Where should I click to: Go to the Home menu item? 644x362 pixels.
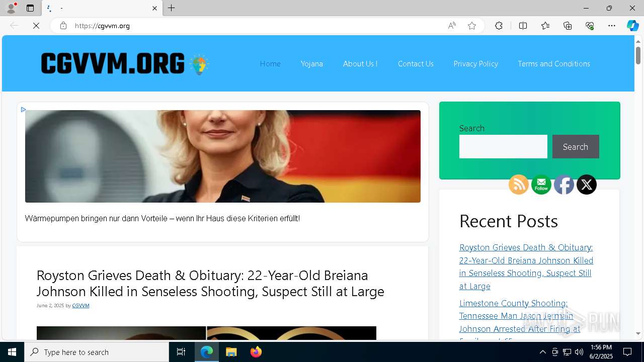[x=270, y=64]
